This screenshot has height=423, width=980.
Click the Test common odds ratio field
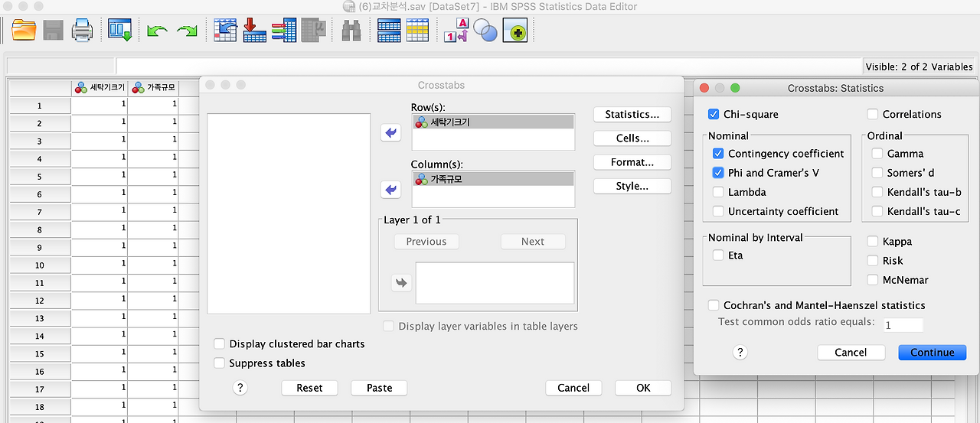pos(903,325)
